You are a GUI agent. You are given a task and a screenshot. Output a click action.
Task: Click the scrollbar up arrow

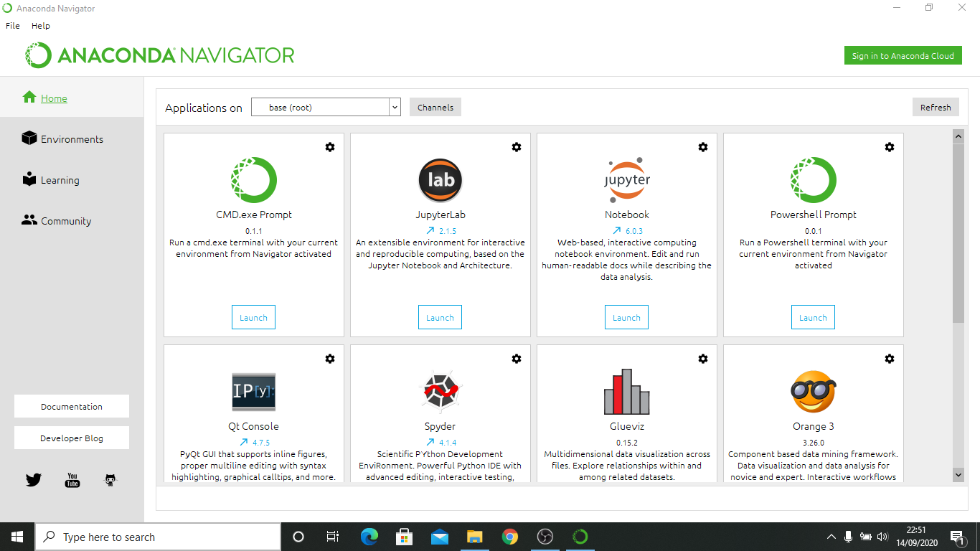(x=958, y=136)
